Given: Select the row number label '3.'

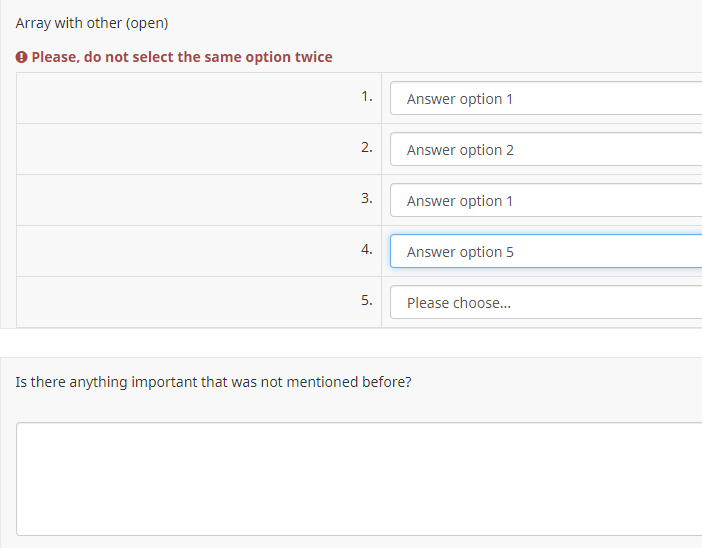Looking at the screenshot, I should 366,198.
